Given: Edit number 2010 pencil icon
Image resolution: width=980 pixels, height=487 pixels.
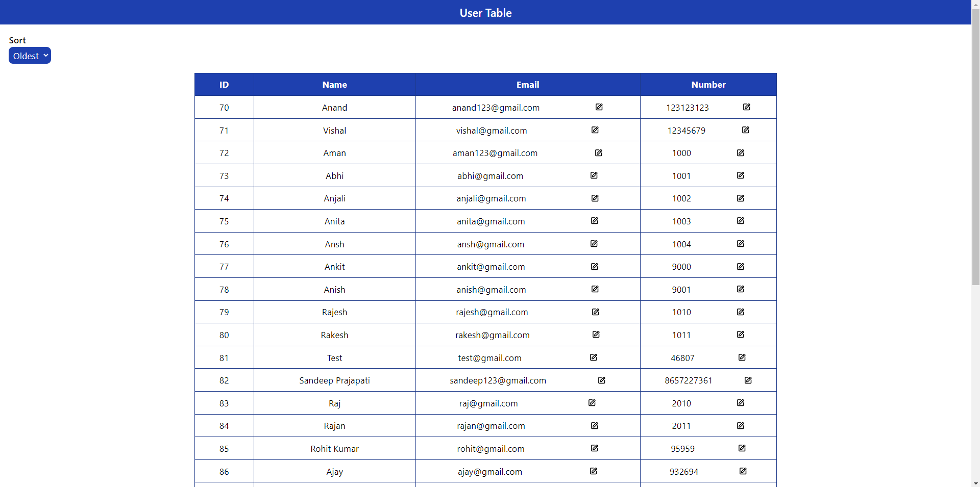Looking at the screenshot, I should click(741, 403).
